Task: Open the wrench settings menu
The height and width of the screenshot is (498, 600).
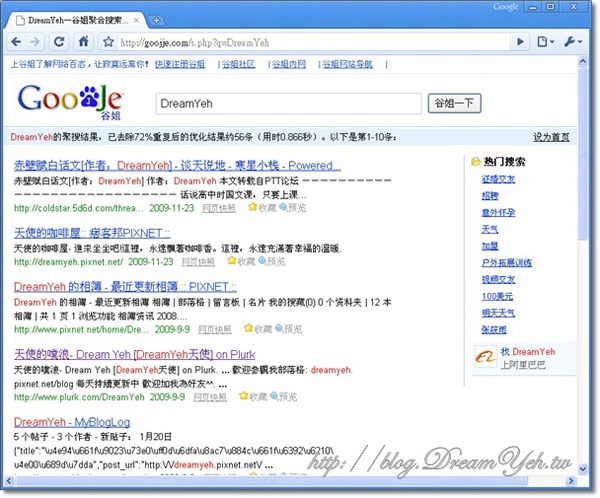Action: point(573,41)
